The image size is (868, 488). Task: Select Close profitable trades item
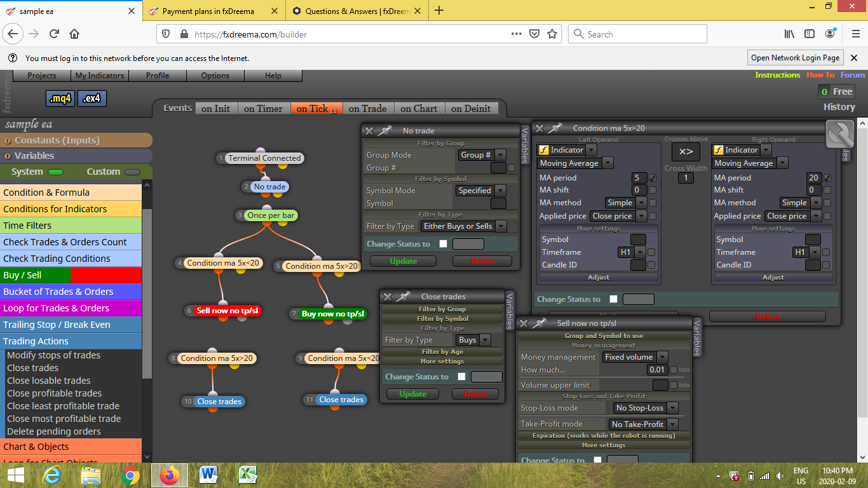pos(54,393)
